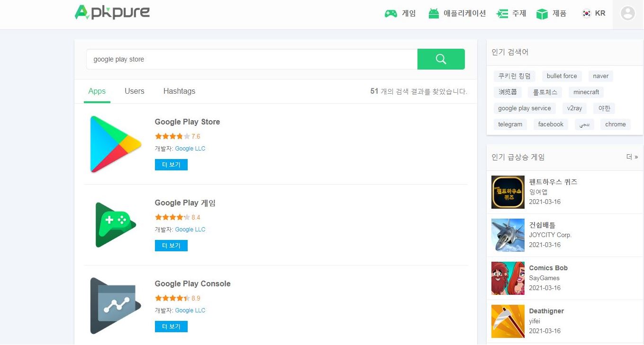
Task: Select the facebook search tag
Action: pyautogui.click(x=551, y=124)
